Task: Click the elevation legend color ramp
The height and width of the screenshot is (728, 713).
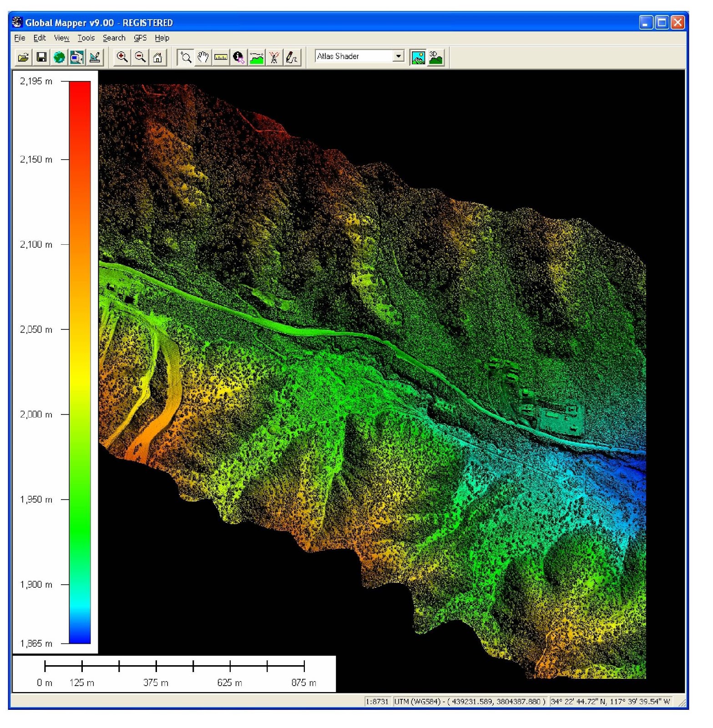Action: 80,362
